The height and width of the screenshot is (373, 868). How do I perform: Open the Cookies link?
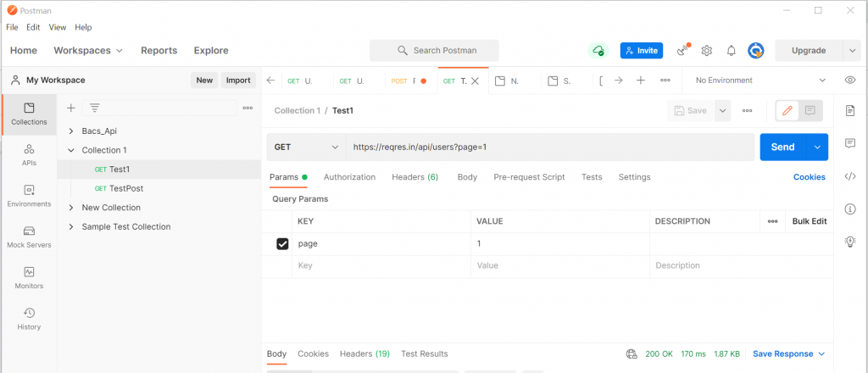click(x=810, y=177)
